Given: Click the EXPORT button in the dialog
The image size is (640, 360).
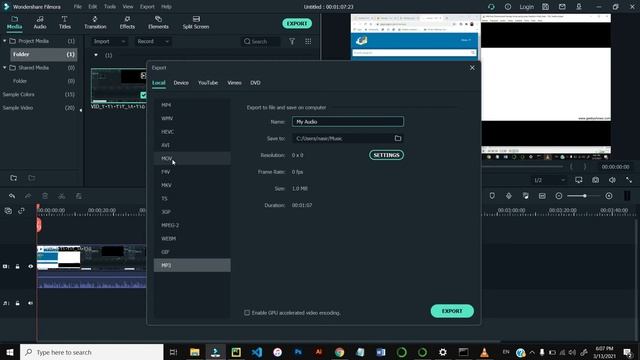Looking at the screenshot, I should 452,311.
